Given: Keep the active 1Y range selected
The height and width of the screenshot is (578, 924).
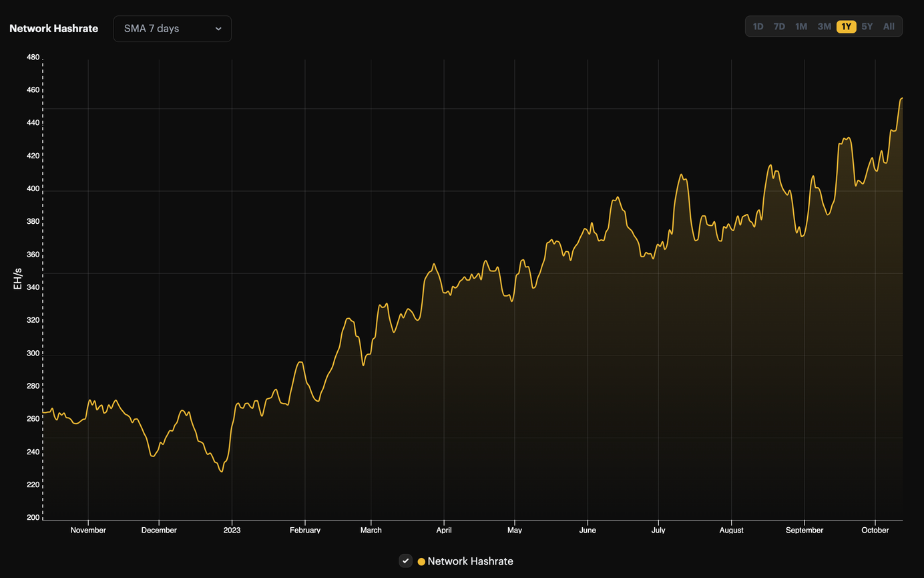Looking at the screenshot, I should click(x=845, y=26).
